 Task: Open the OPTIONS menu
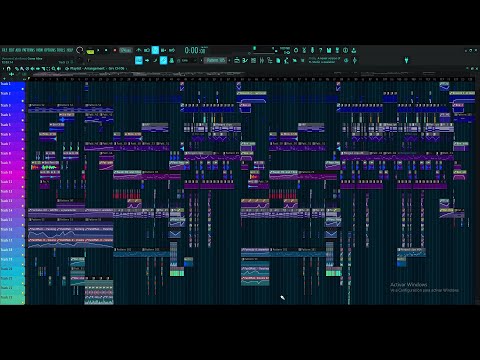point(50,50)
